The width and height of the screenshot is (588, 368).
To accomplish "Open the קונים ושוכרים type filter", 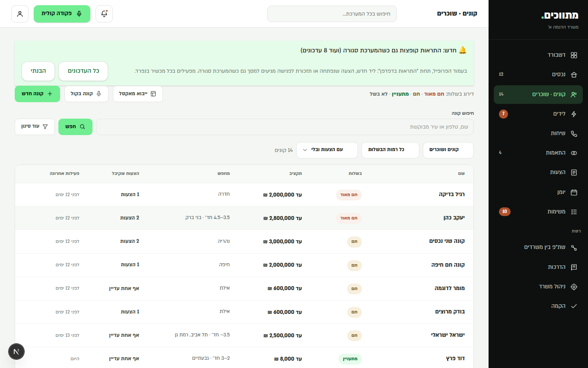I will click(x=448, y=150).
